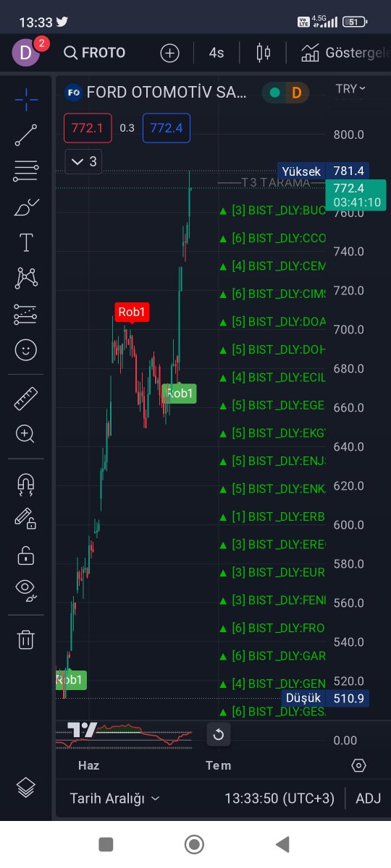Screen dimensions: 391x868
Task: Open the emoji icons tool
Action: 26,350
